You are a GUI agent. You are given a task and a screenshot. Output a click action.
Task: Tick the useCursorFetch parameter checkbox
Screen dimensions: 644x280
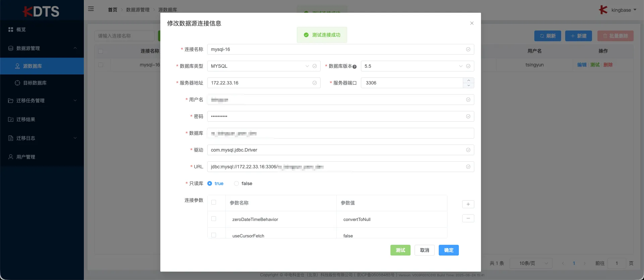click(x=214, y=235)
